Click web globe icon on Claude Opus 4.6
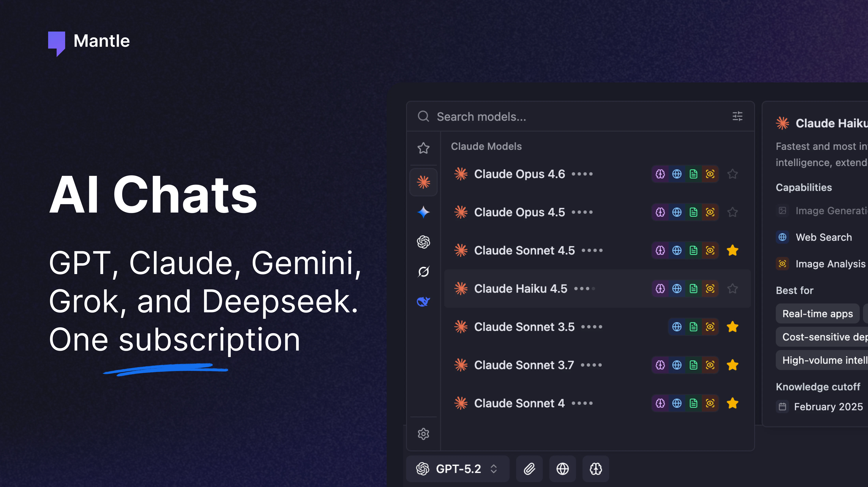This screenshot has width=868, height=487. 677,174
